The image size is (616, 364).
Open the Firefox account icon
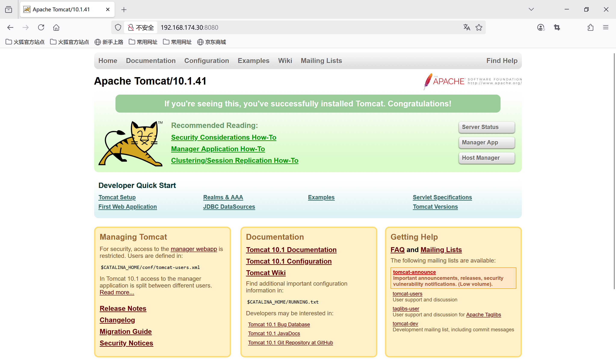coord(541,27)
